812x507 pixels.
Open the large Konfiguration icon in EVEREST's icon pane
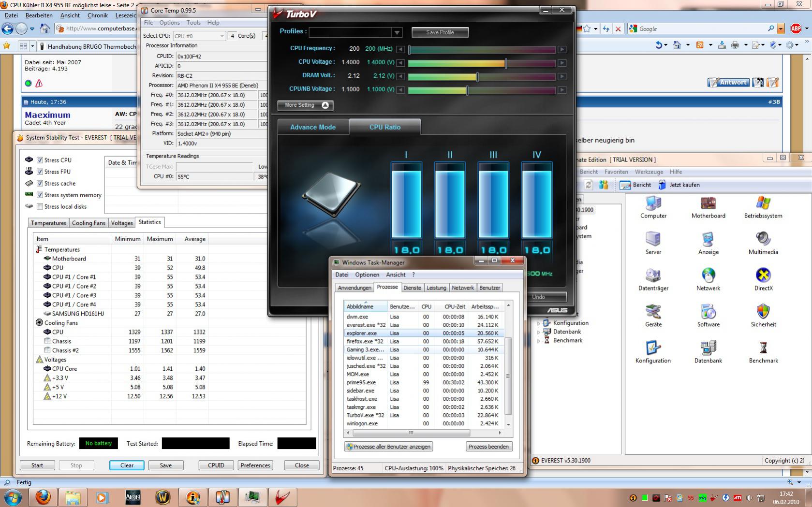(x=653, y=352)
